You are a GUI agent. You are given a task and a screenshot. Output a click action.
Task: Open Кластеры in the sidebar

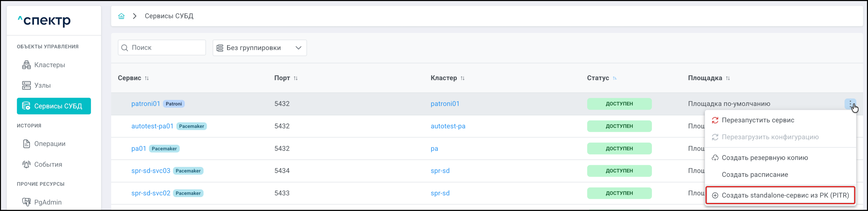coord(50,65)
